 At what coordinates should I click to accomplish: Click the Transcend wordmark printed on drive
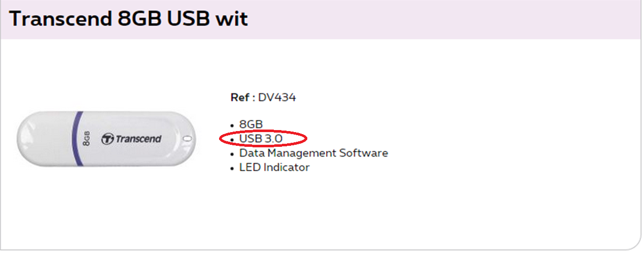click(138, 139)
